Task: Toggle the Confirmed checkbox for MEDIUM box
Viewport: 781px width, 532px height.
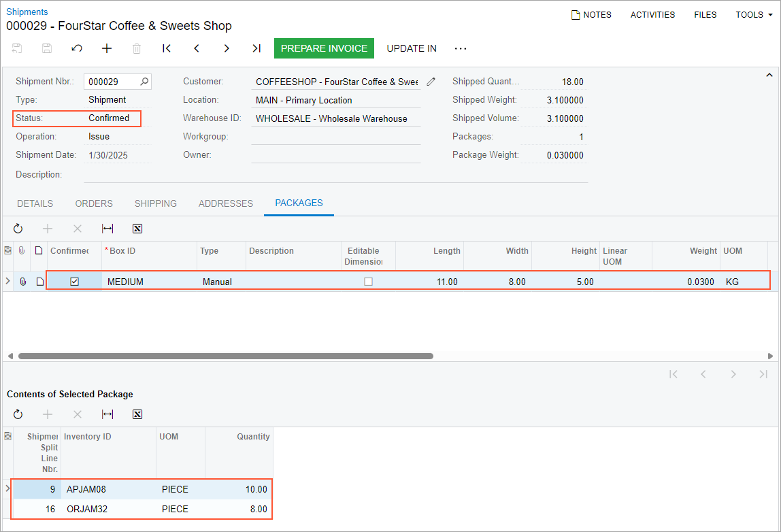Action: coord(75,282)
